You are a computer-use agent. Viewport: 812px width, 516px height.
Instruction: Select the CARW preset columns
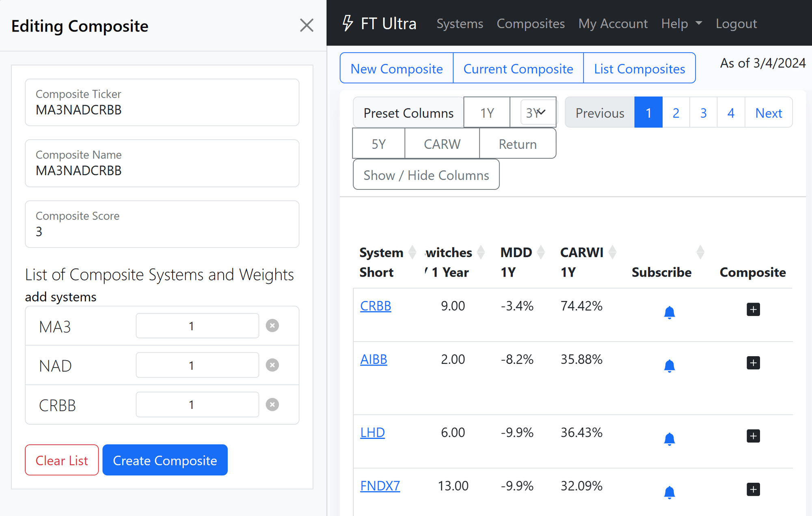442,144
